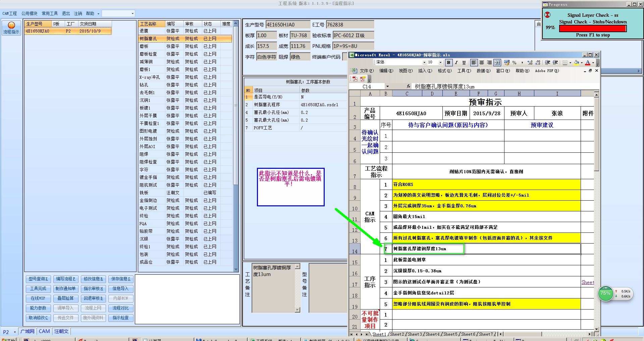Go to first sheet using tab navigation arrow

point(351,334)
